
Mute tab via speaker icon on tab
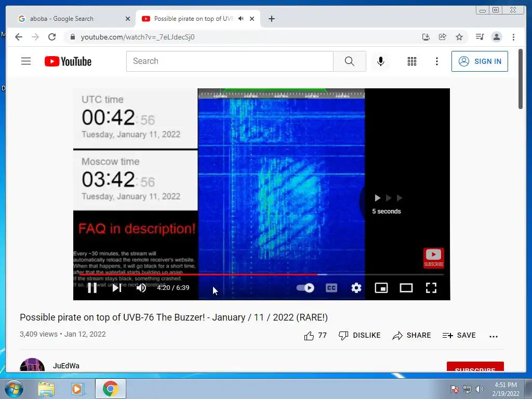pos(241,18)
